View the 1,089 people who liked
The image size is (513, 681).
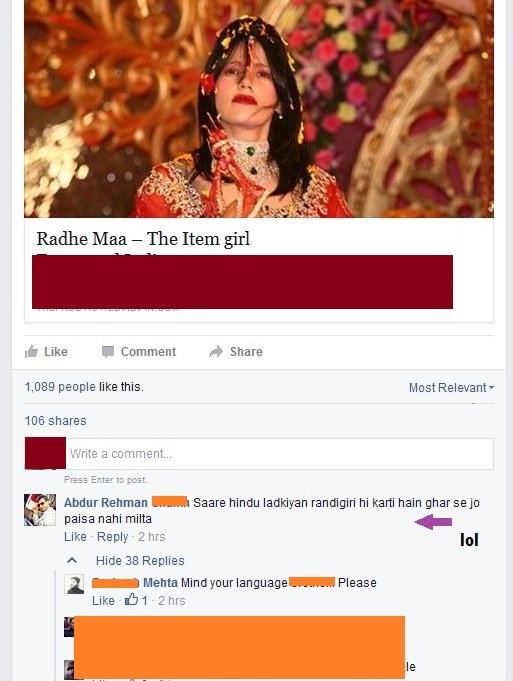click(x=60, y=387)
